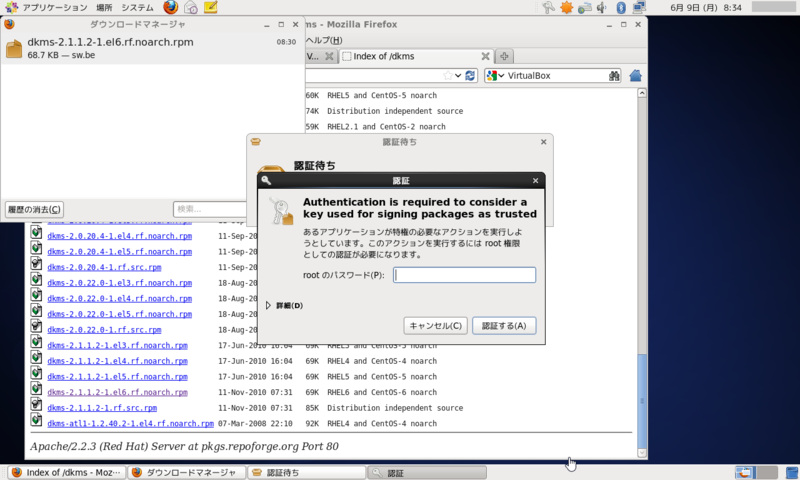Open link dkms-2.0.20.4-1.rf.src.rpm
This screenshot has width=800, height=480.
point(104,267)
